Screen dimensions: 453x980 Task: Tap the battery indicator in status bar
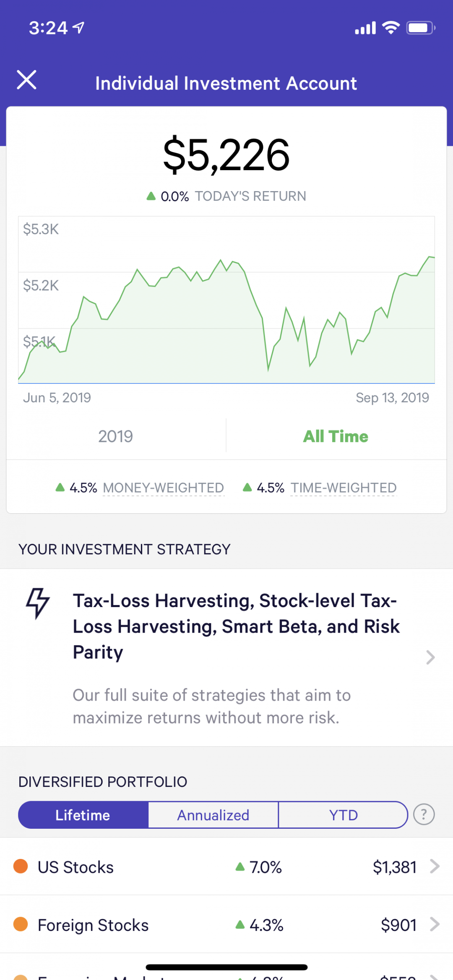click(420, 28)
